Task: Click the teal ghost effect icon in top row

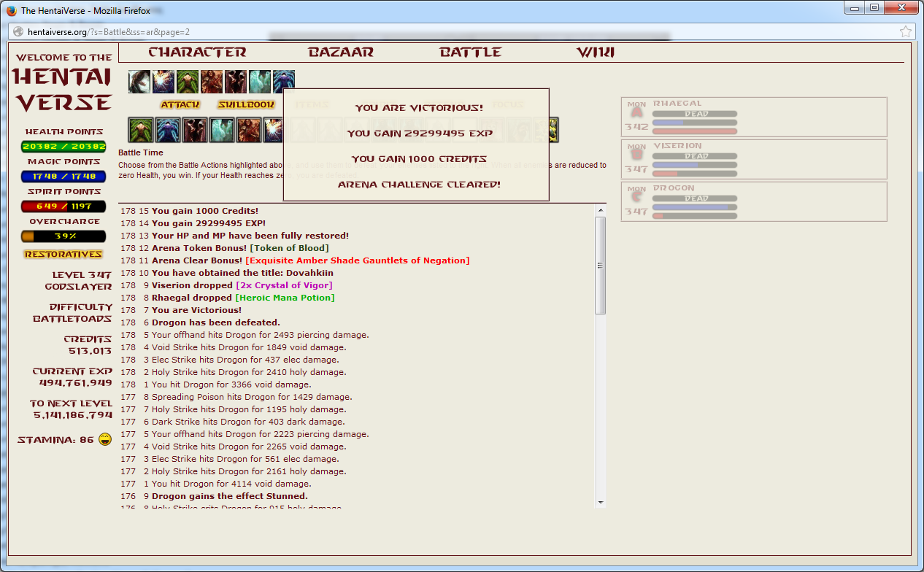Action: point(260,81)
